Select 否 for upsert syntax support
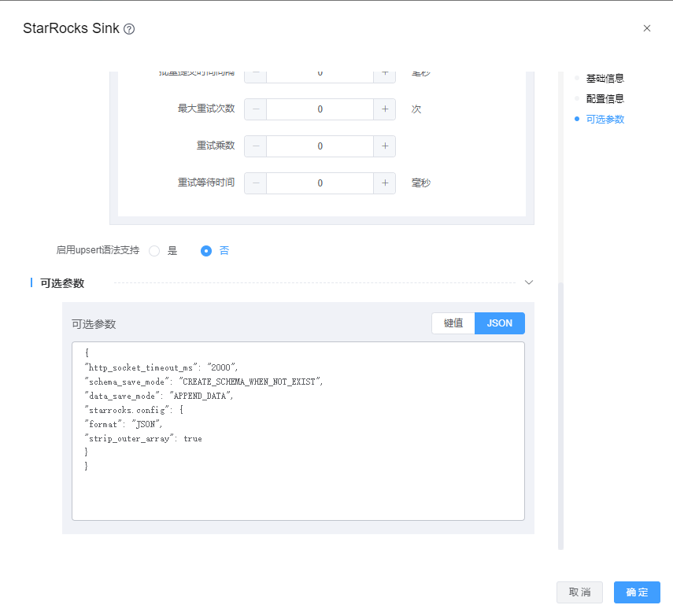 [x=207, y=251]
